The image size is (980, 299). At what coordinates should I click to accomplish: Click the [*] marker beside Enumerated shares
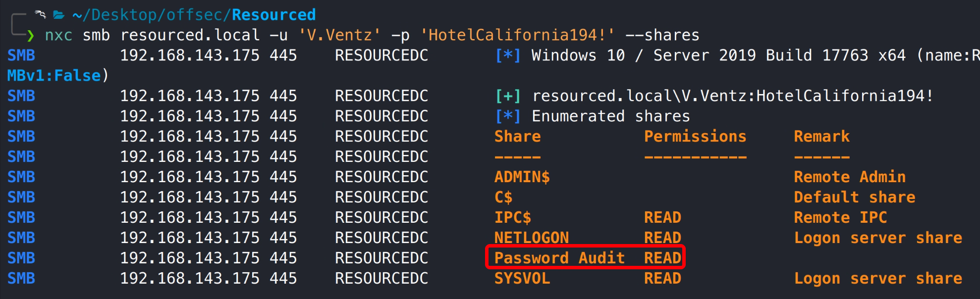508,116
